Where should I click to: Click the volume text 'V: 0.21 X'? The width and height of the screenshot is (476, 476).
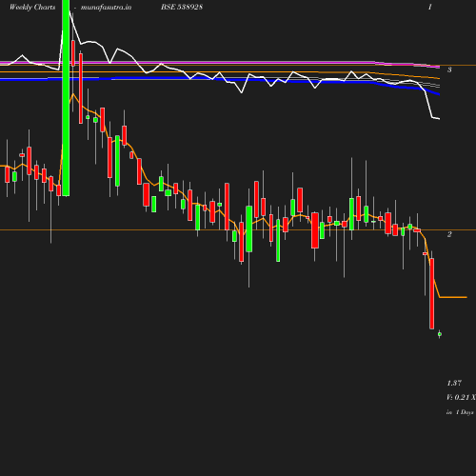point(461,397)
